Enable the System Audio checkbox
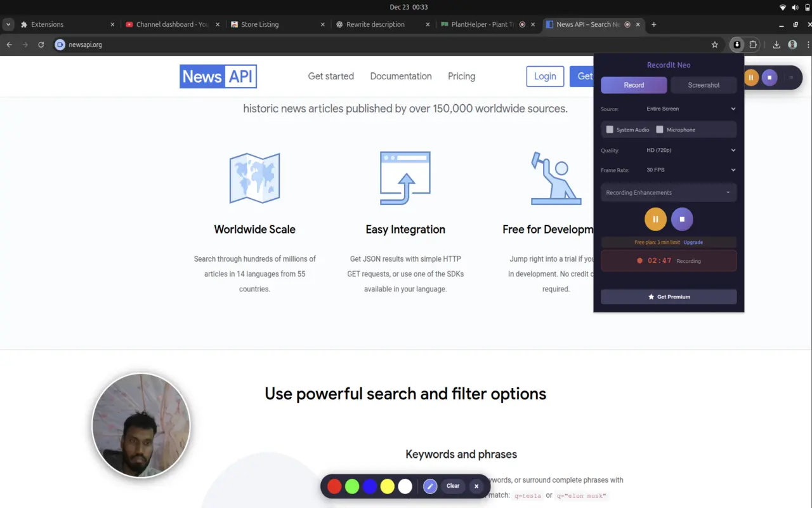The image size is (812, 508). (x=610, y=130)
